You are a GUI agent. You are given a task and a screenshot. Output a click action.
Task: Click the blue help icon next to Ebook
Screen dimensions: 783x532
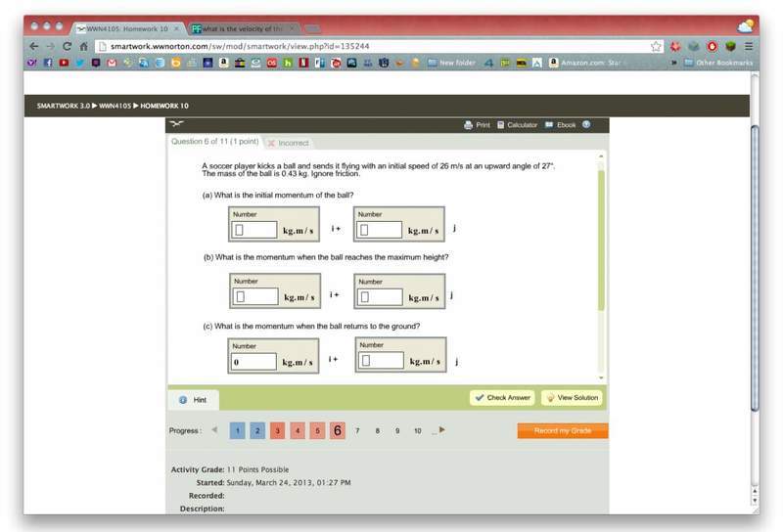(x=586, y=124)
